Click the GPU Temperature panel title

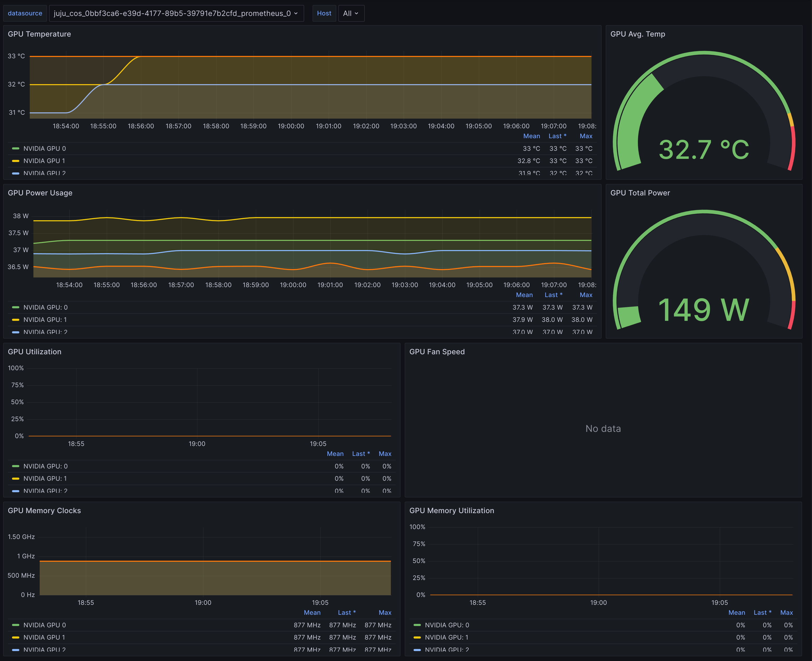pos(39,34)
